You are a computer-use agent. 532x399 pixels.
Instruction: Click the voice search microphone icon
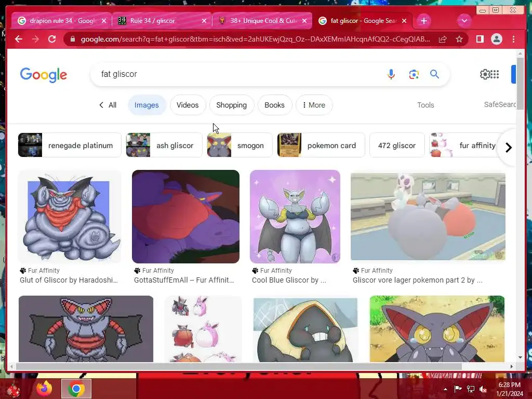[391, 74]
